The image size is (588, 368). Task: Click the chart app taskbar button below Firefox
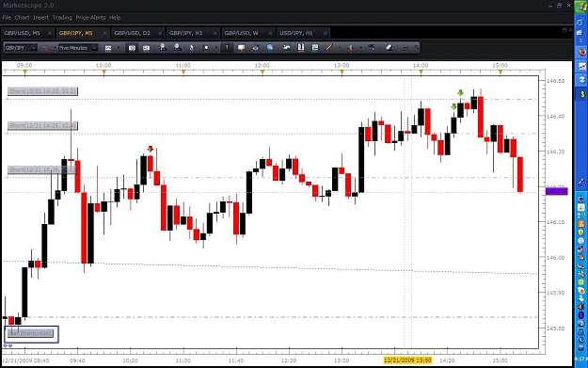[x=581, y=66]
